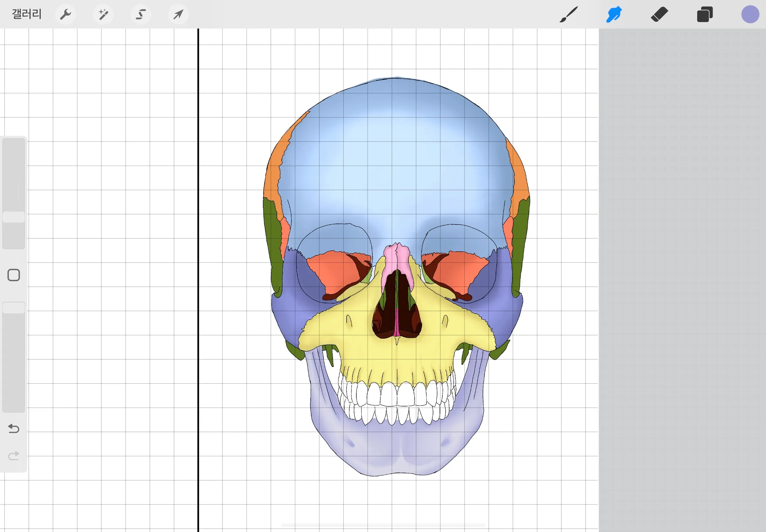
Task: Open the Adjustments magic wand menu
Action: pos(104,14)
